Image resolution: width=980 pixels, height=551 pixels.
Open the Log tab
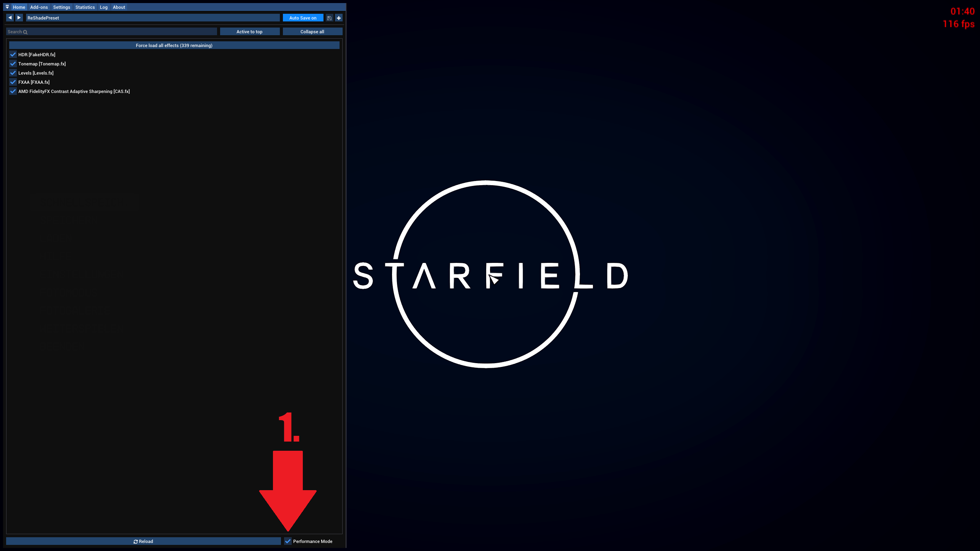(104, 7)
